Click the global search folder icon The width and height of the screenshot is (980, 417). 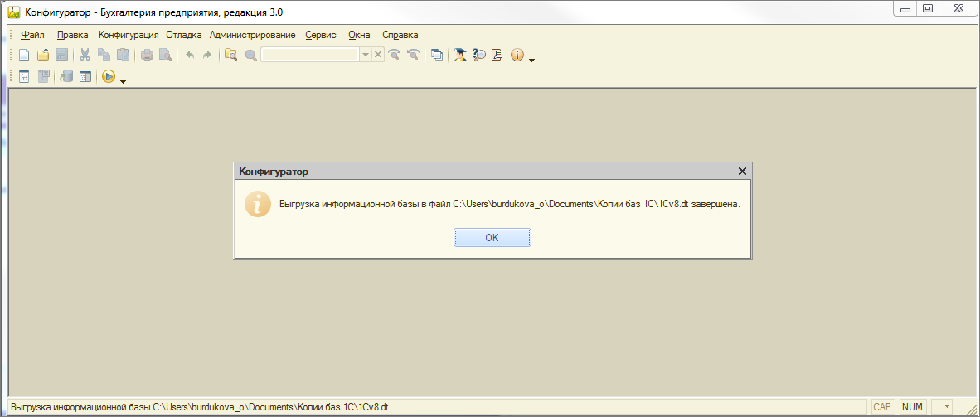coord(230,55)
